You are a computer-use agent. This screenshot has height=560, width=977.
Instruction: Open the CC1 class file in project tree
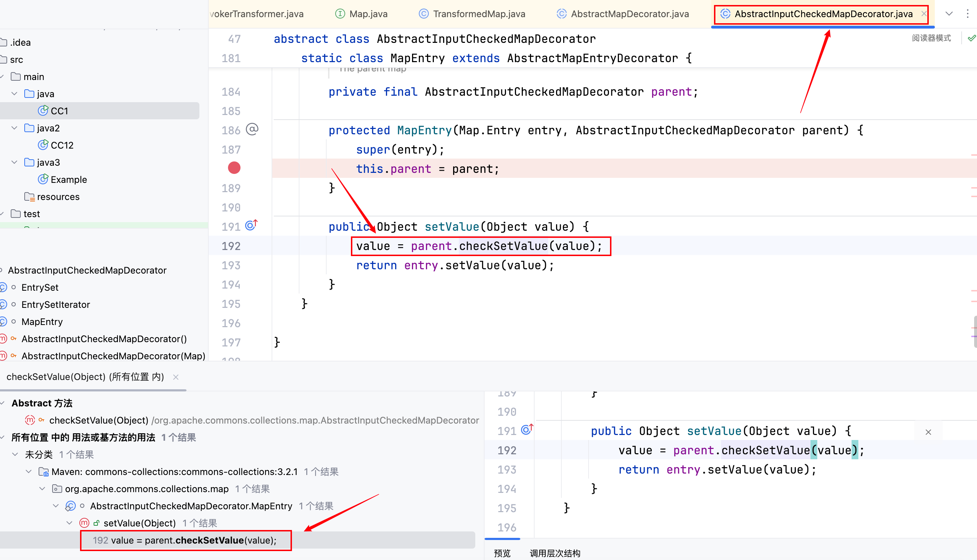pyautogui.click(x=59, y=111)
